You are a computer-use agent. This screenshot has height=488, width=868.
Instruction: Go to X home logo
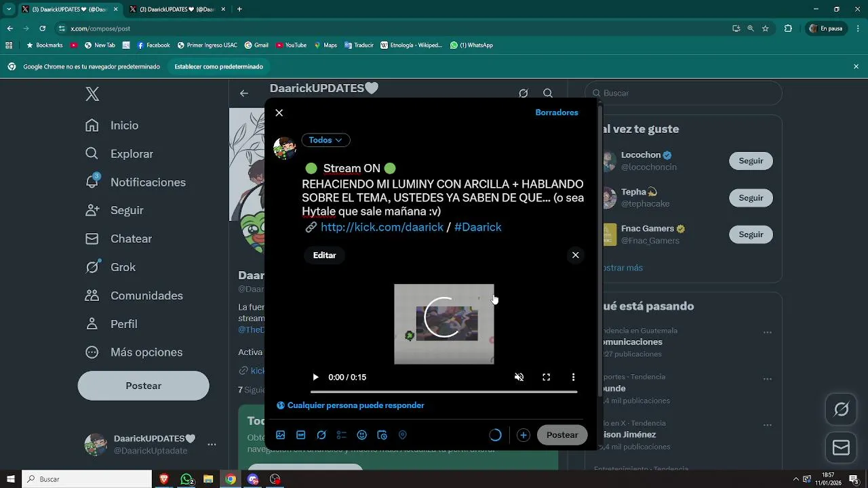(93, 94)
